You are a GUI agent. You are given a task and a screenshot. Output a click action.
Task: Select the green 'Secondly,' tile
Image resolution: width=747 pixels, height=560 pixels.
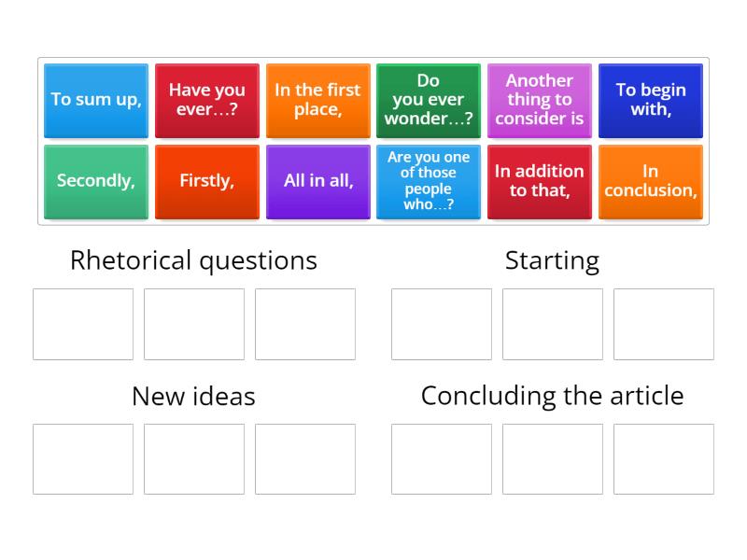[x=95, y=181]
